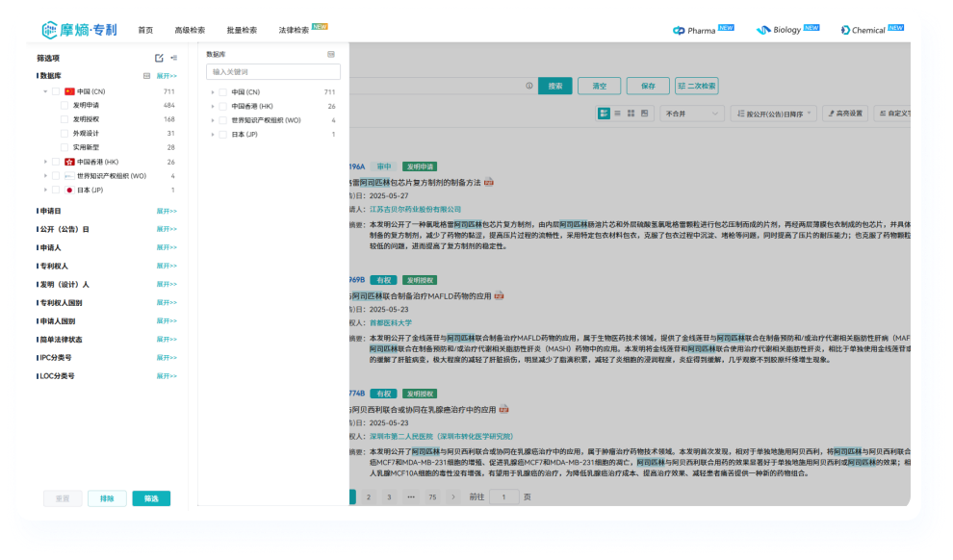Image resolution: width=953 pixels, height=560 pixels.
Task: Click the 二次检索 button
Action: coord(697,86)
